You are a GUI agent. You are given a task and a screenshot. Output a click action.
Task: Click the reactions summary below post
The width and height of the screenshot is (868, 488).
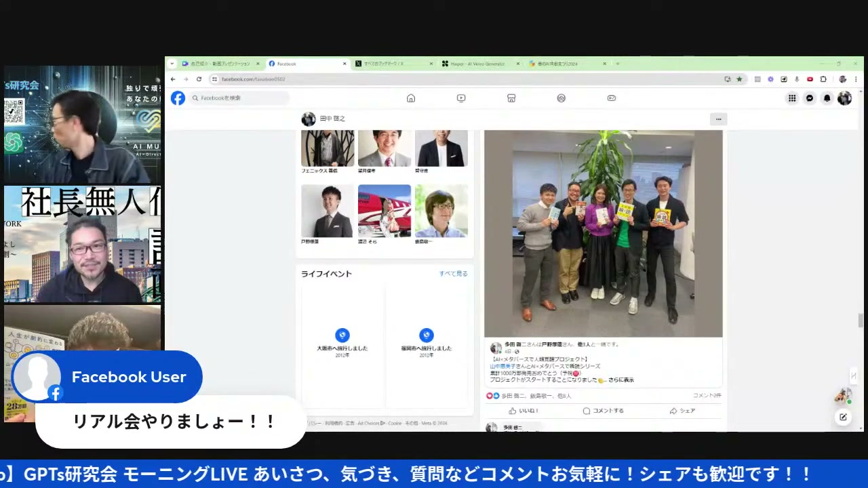[x=529, y=396]
